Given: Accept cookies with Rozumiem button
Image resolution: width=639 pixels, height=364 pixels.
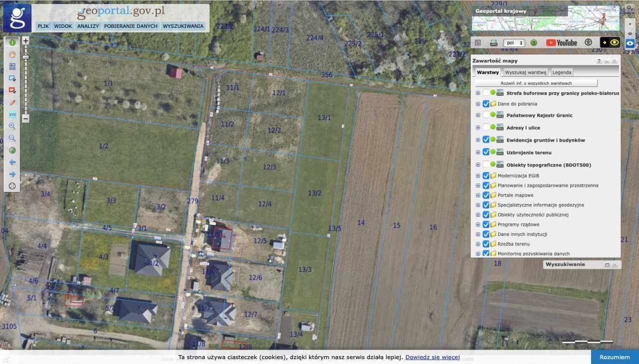Looking at the screenshot, I should (615, 357).
